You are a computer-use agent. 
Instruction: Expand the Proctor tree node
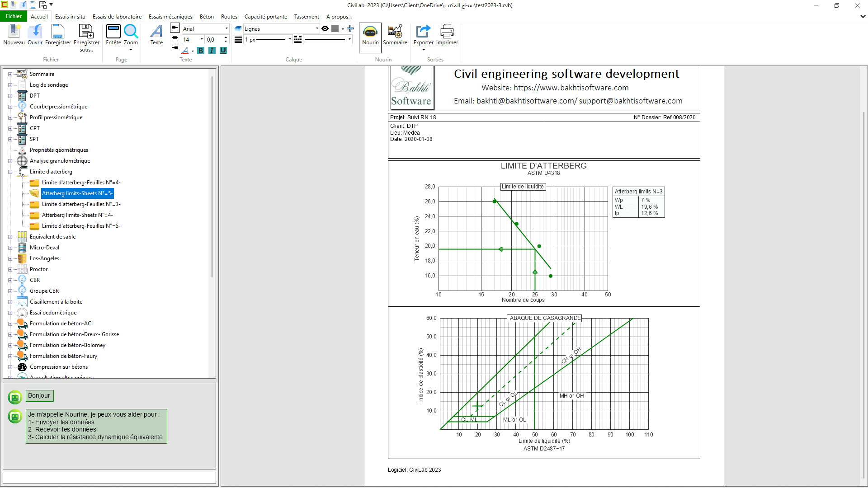(10, 269)
